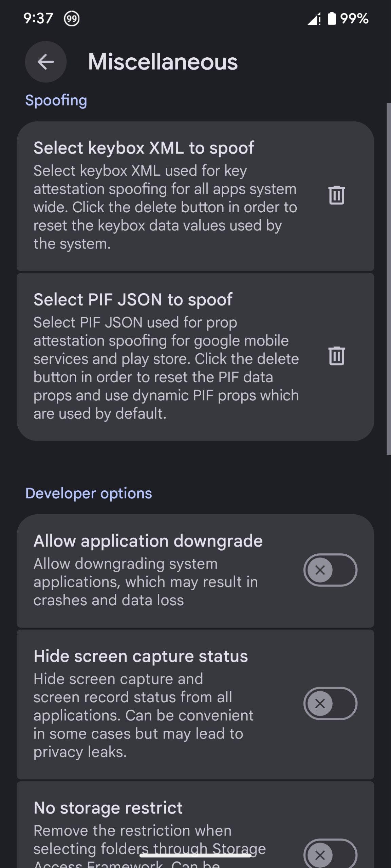Tap the No storage restrict title
Image resolution: width=391 pixels, height=868 pixels.
108,808
